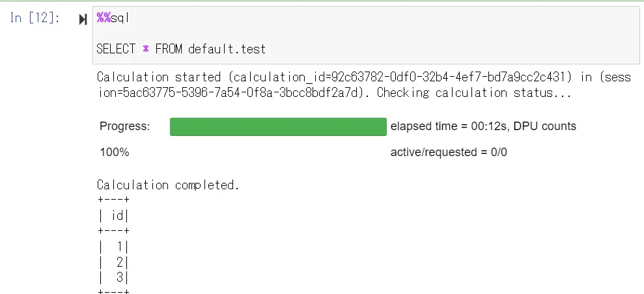This screenshot has height=294, width=644.
Task: Place cursor on default.test table name
Action: [x=227, y=49]
